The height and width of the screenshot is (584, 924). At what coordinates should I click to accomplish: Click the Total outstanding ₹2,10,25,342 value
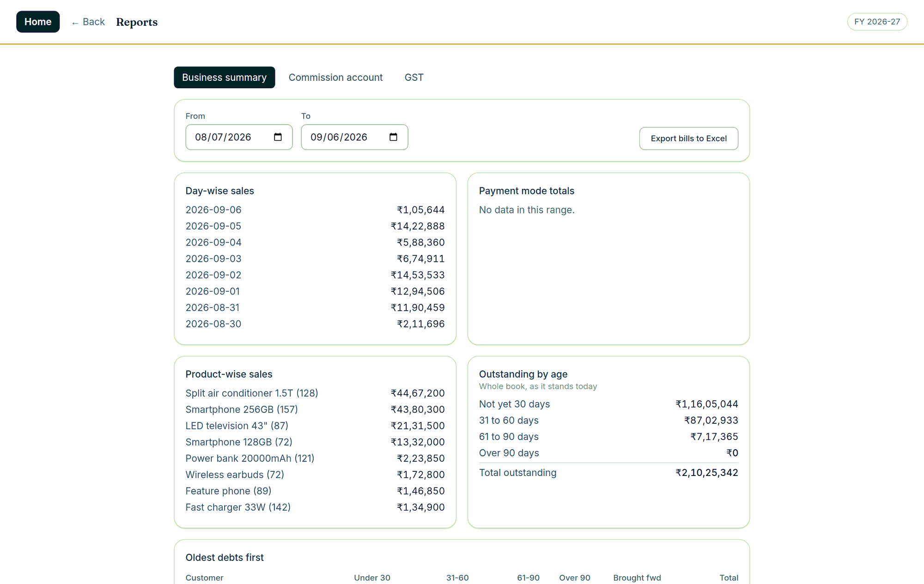click(707, 473)
